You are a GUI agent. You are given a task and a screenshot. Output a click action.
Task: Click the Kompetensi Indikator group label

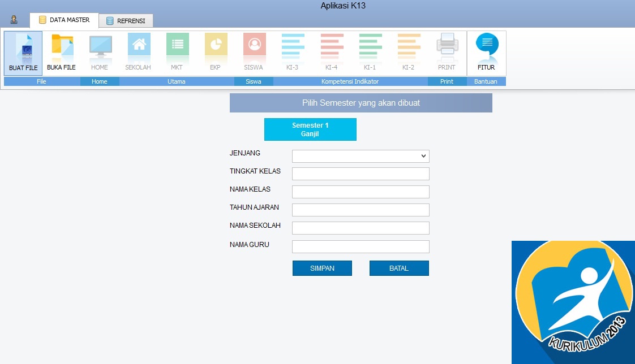(350, 81)
